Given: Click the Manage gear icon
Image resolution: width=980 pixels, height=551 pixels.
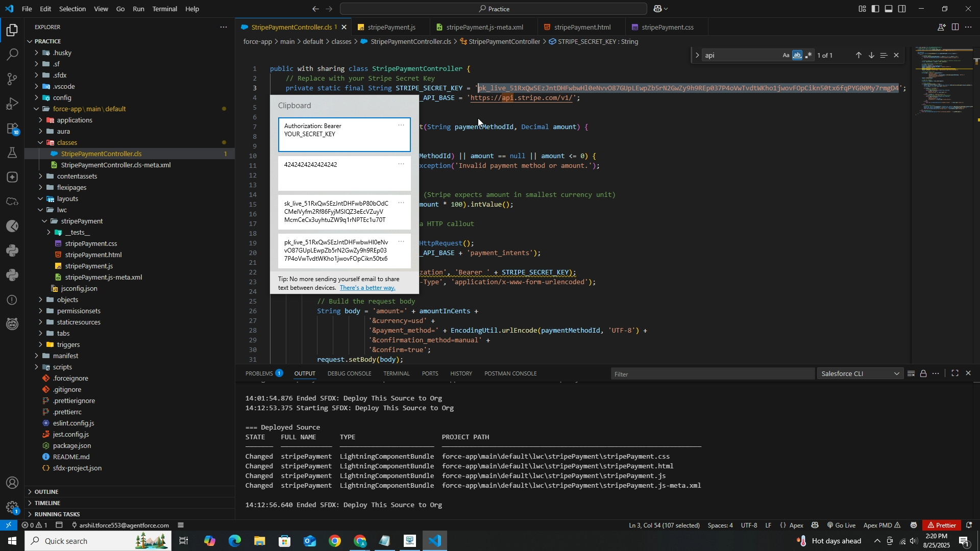Looking at the screenshot, I should (x=12, y=507).
